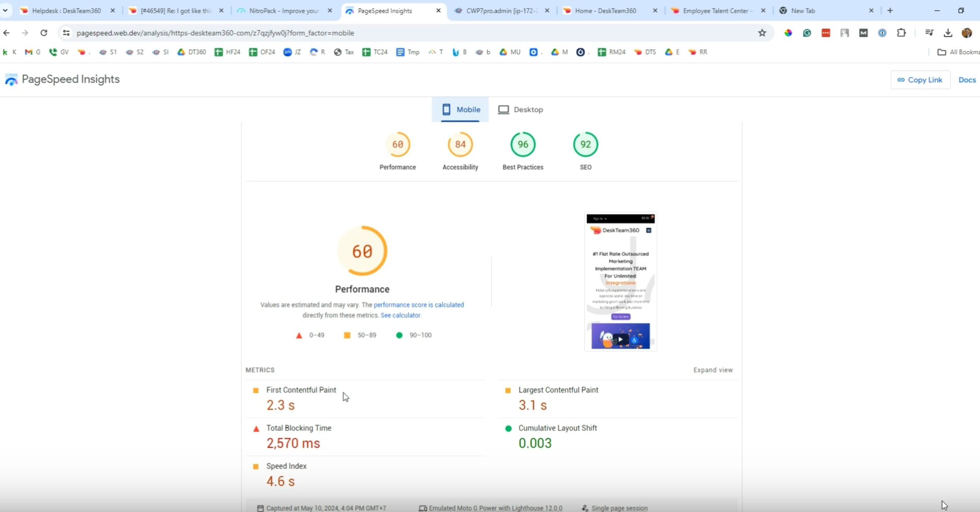Bookmark this page with the star icon
Viewport: 980px width, 512px height.
[x=762, y=33]
